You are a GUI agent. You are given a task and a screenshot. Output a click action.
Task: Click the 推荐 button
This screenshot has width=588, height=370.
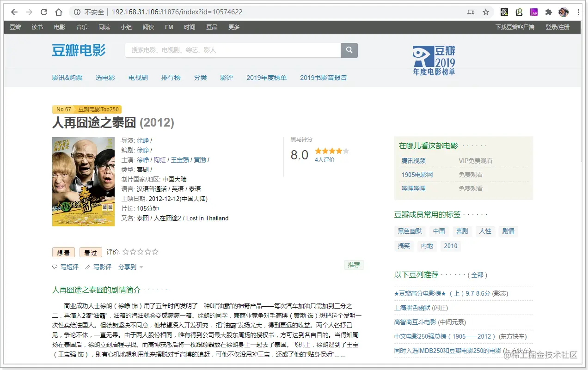[x=354, y=265]
